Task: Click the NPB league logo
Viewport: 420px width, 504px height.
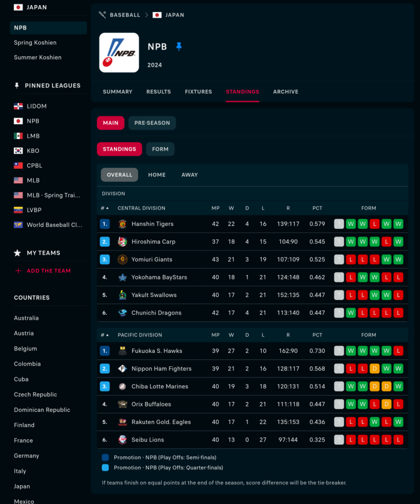Action: [119, 53]
